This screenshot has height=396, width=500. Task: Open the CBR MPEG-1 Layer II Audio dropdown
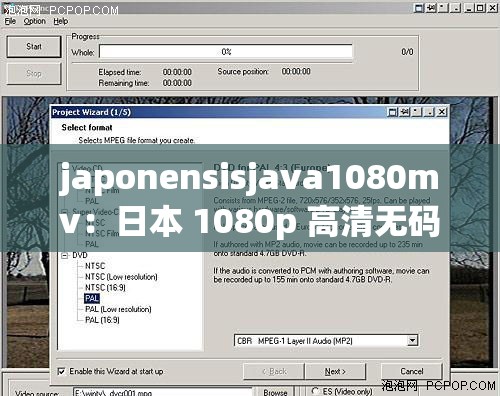412,341
